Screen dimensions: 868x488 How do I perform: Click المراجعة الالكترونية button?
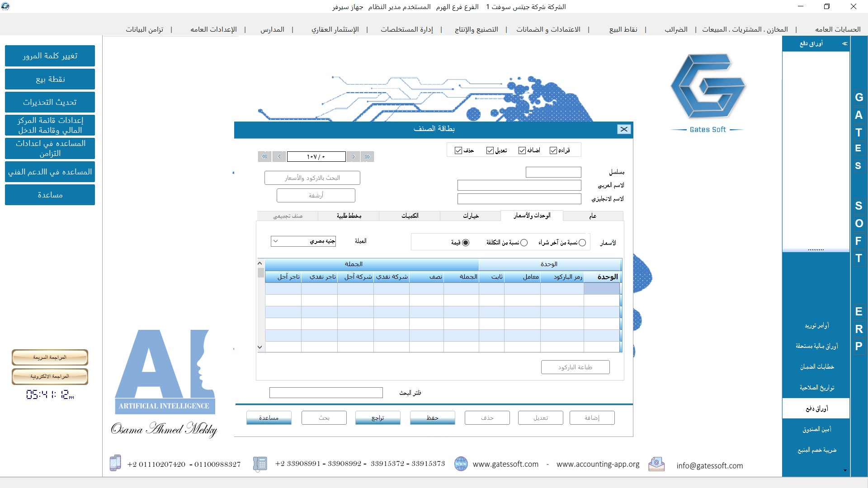50,376
